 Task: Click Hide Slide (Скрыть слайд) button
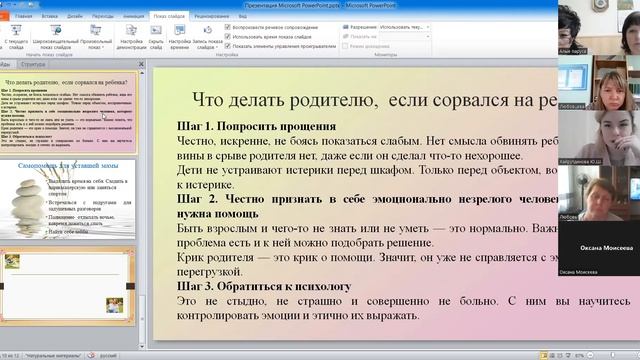pos(156,37)
